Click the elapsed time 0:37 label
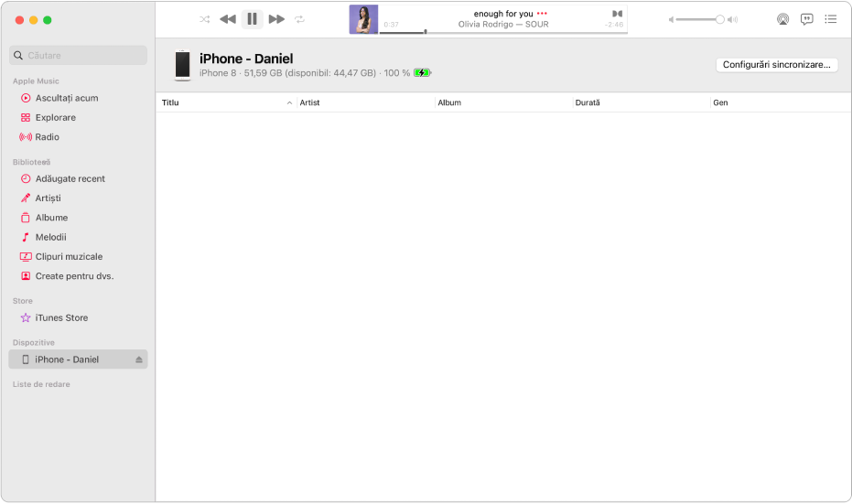 click(392, 25)
